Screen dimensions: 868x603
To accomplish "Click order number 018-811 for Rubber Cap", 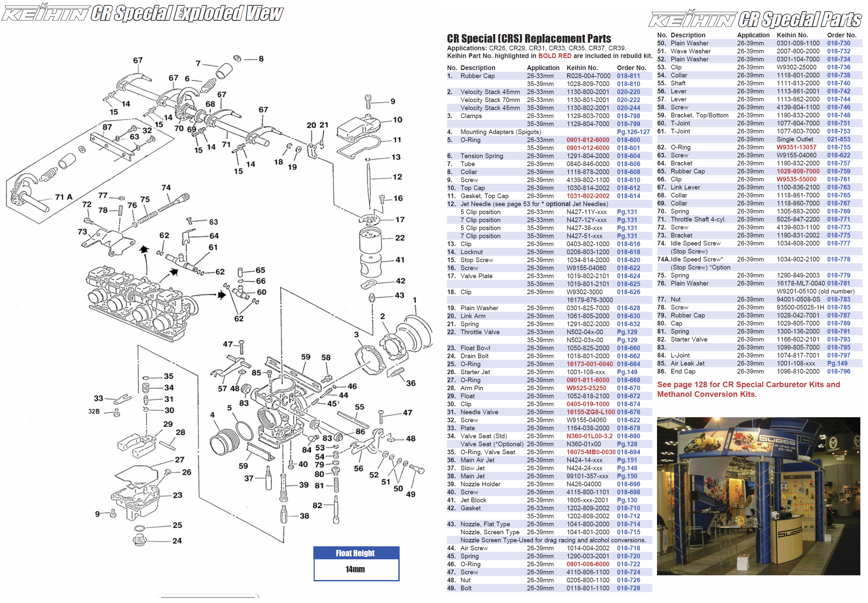I will point(628,76).
